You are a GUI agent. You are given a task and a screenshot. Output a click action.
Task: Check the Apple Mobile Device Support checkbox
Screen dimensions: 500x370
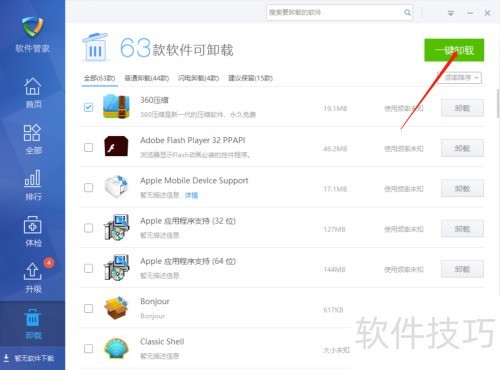pos(88,188)
